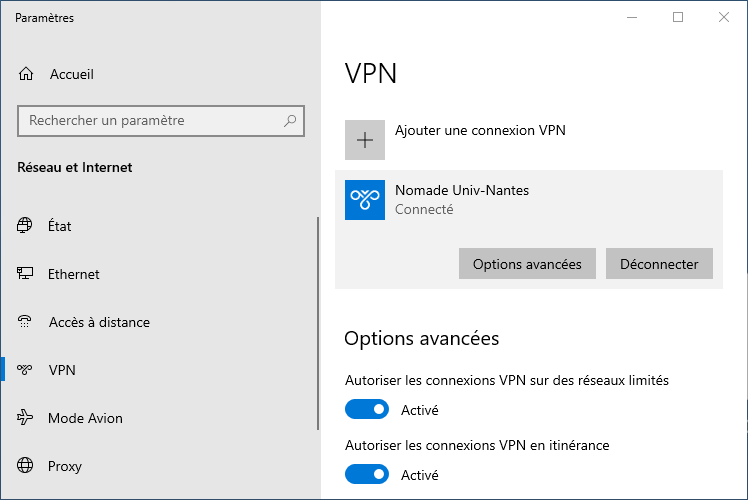This screenshot has height=500, width=748.
Task: Click the Accès à distance dial-up icon
Action: (x=25, y=322)
